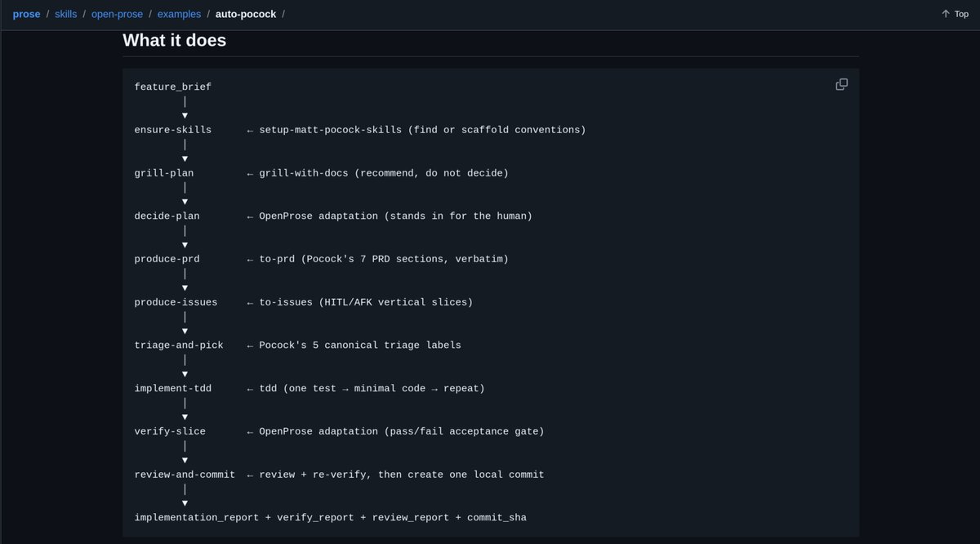Click the auto-pocock breadcrumb item
The image size is (980, 544).
pos(246,14)
